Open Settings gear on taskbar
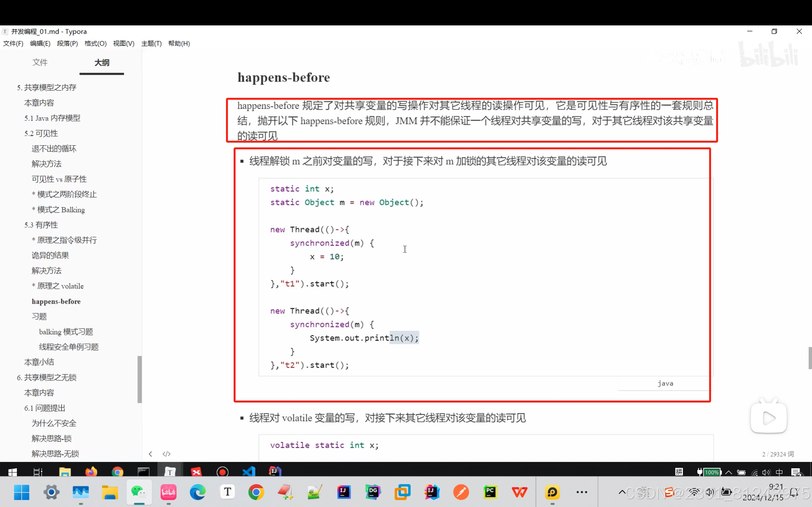Image resolution: width=812 pixels, height=507 pixels. coord(51,492)
